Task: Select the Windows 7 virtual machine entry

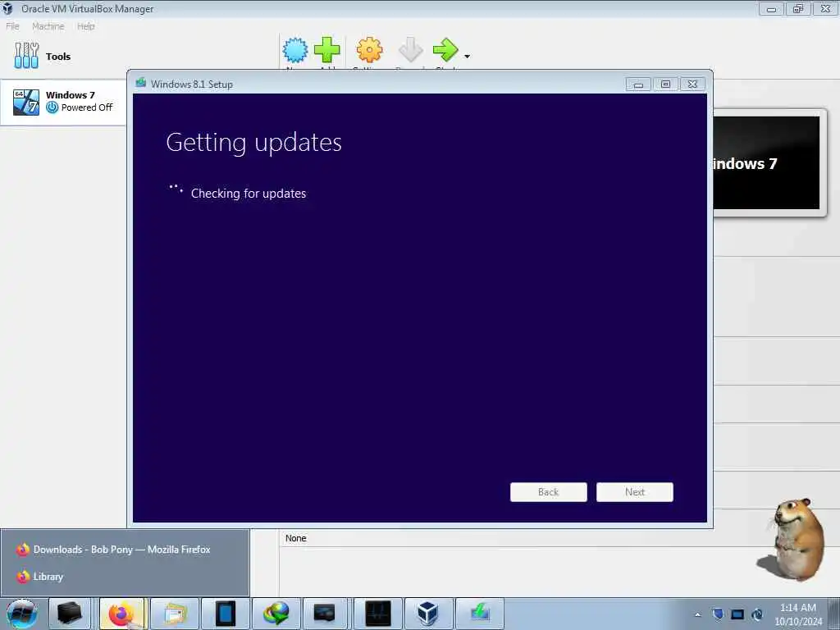Action: point(63,102)
